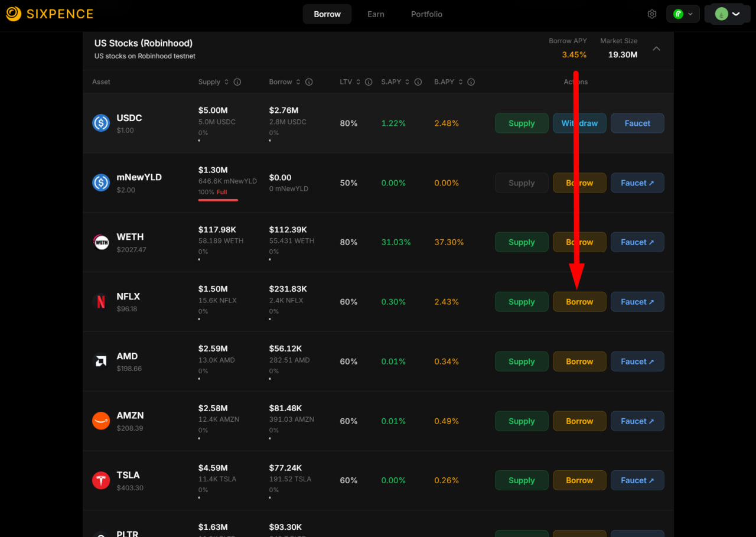The image size is (756, 537).
Task: Click Borrow button for mNewYLD
Action: [579, 183]
